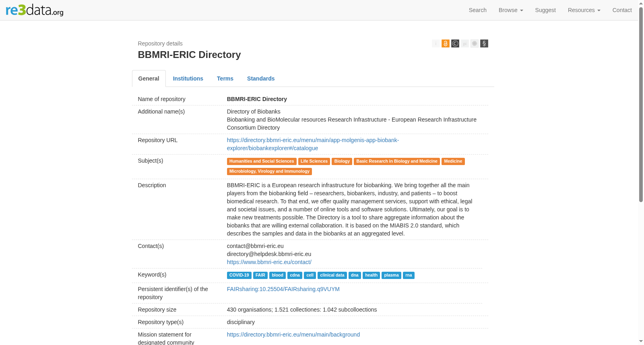
Task: Open the Resources dropdown menu
Action: (x=584, y=10)
